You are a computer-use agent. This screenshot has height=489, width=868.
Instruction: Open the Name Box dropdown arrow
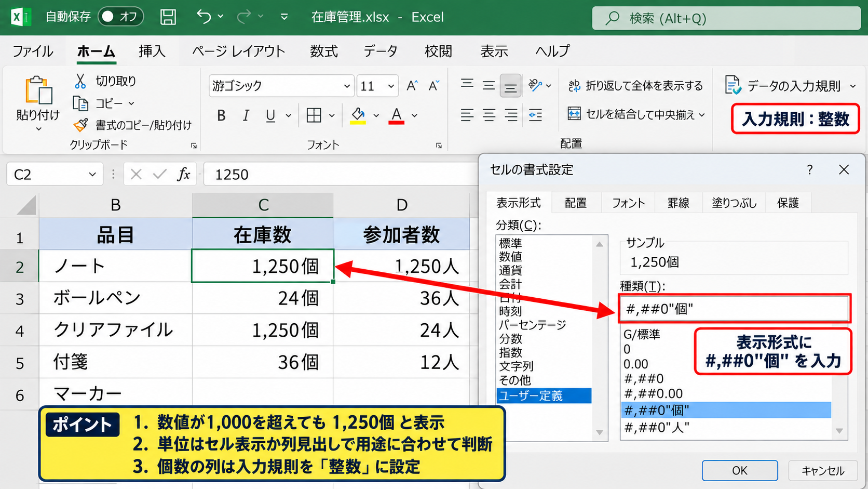pos(92,174)
